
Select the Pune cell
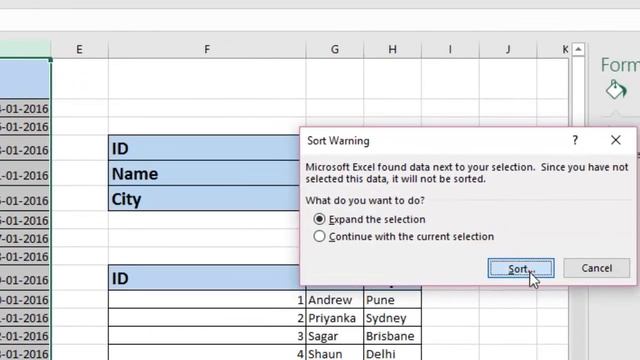click(x=392, y=300)
